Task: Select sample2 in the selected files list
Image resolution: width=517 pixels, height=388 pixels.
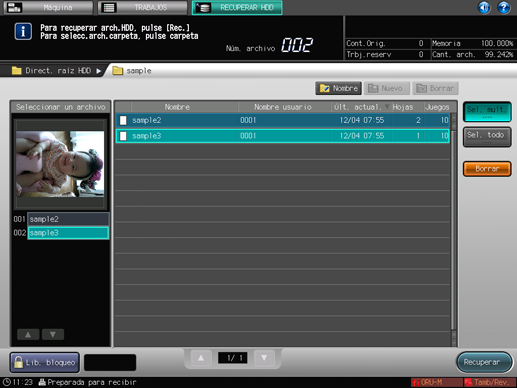Action: click(68, 219)
